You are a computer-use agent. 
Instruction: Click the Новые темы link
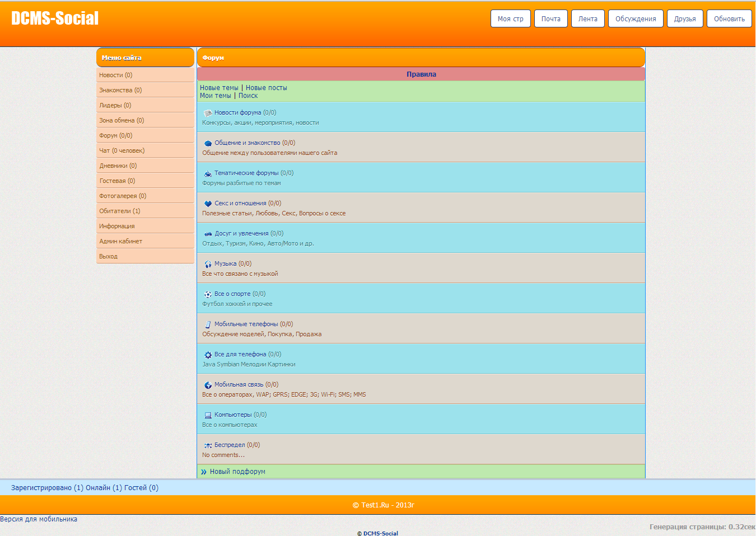[x=219, y=88]
